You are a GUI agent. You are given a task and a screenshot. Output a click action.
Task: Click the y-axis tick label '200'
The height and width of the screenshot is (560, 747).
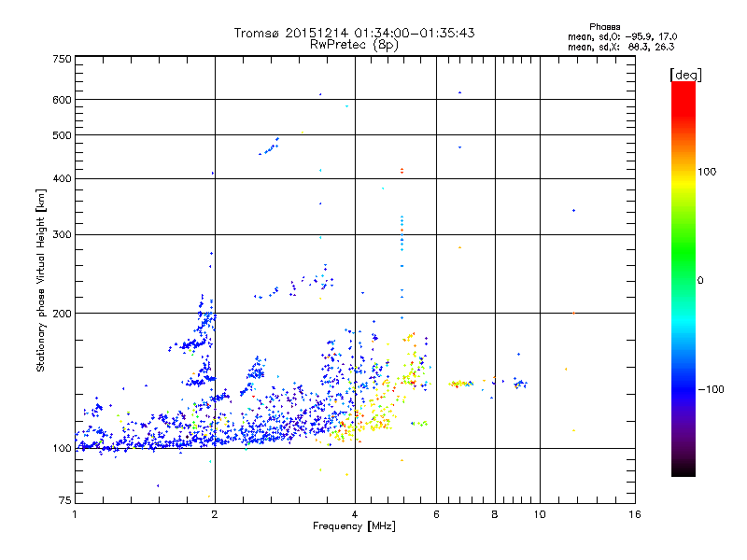[x=62, y=314]
